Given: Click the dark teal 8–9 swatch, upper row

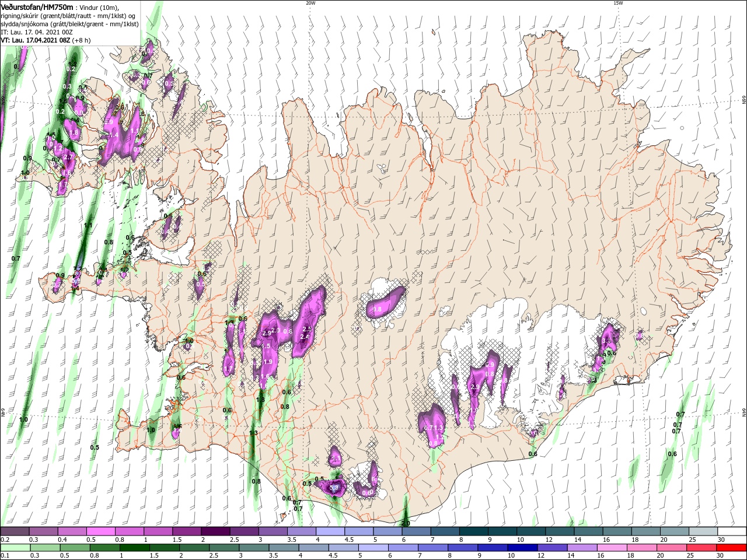Looking at the screenshot, I should point(474,531).
